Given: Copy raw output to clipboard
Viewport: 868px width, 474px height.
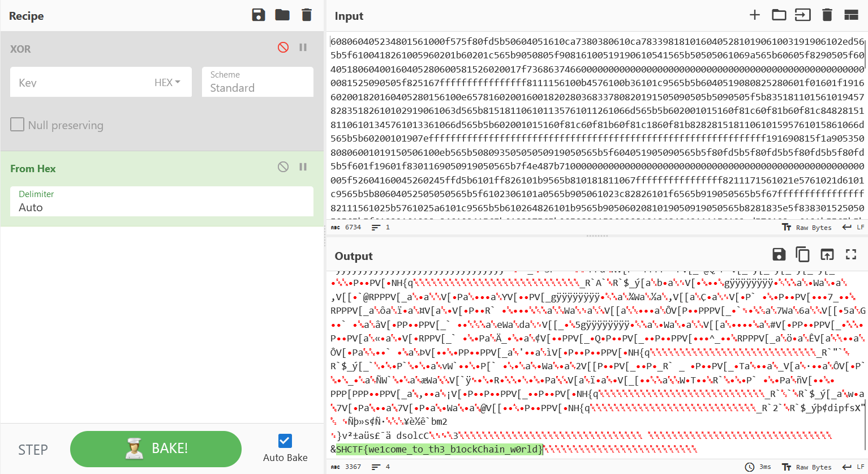Looking at the screenshot, I should tap(803, 255).
